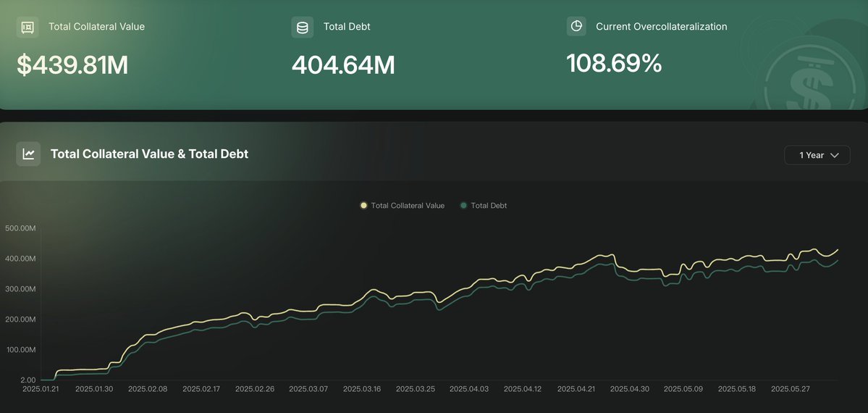
Task: Click the line chart icon beside the chart title
Action: 28,154
